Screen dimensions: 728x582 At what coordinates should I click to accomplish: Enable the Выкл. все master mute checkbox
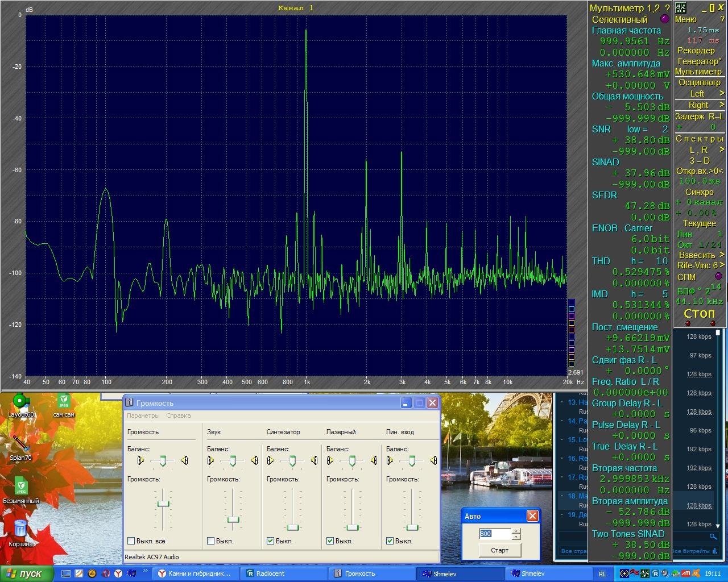coord(131,541)
